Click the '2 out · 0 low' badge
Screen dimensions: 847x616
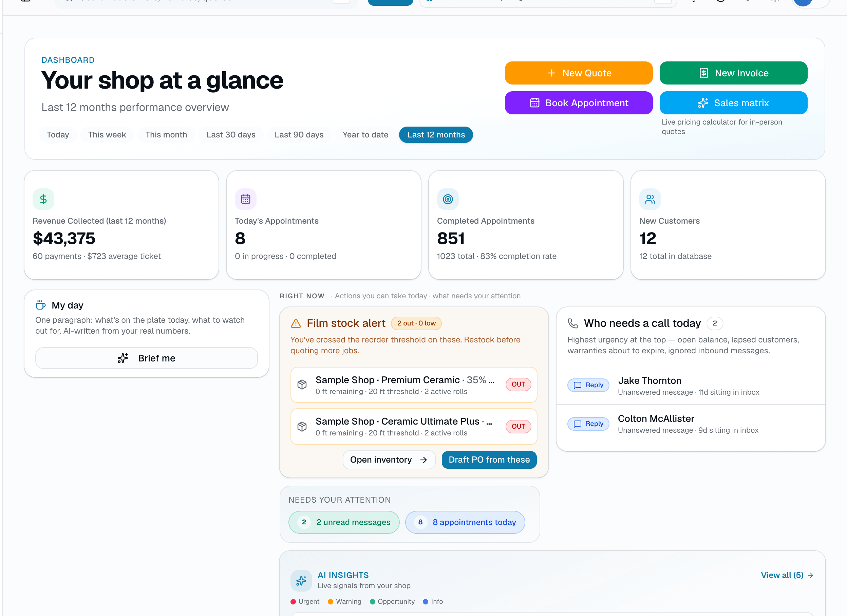pos(416,323)
